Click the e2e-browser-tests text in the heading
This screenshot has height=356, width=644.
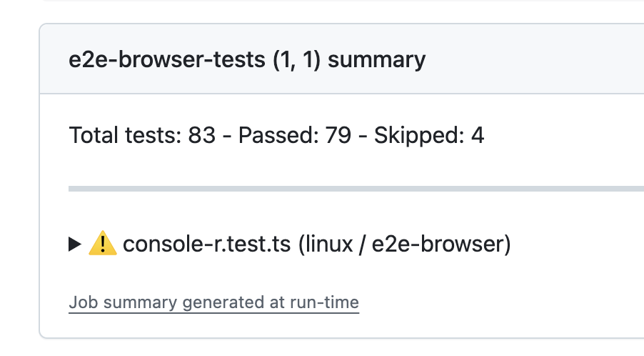point(167,59)
